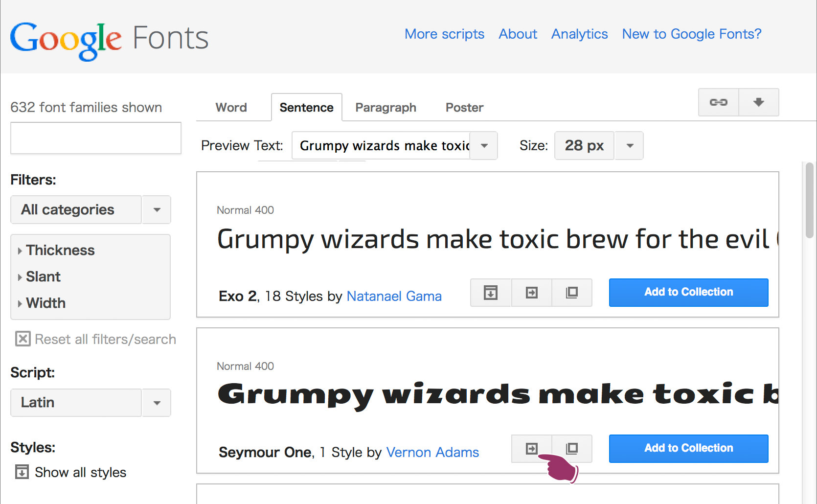817x504 pixels.
Task: Click Seymour One quick-use arrow icon
Action: (x=531, y=449)
